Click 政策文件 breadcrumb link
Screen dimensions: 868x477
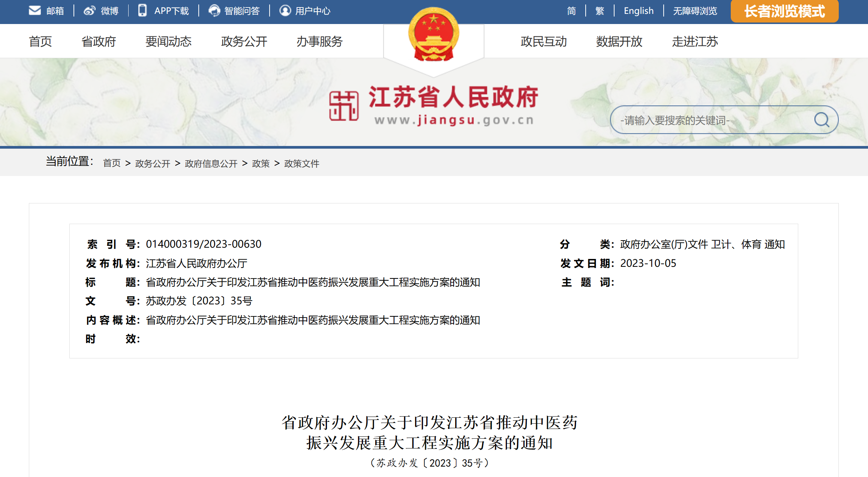(x=301, y=163)
